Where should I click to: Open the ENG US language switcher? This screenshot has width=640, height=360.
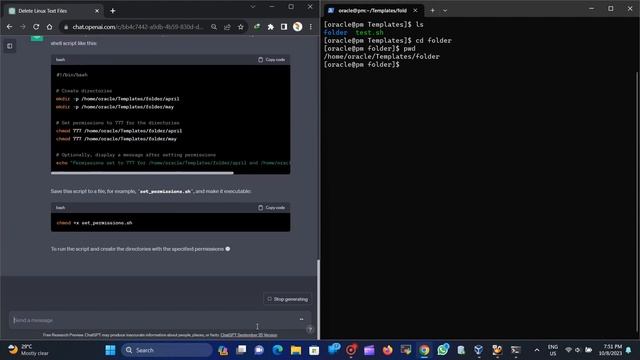[553, 350]
